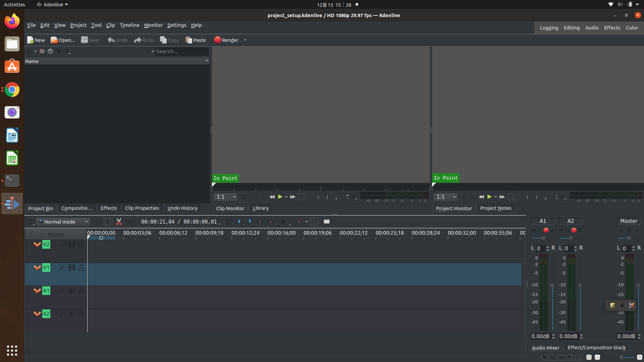Viewport: 644px width, 362px height.
Task: Click the Render button
Action: 226,40
